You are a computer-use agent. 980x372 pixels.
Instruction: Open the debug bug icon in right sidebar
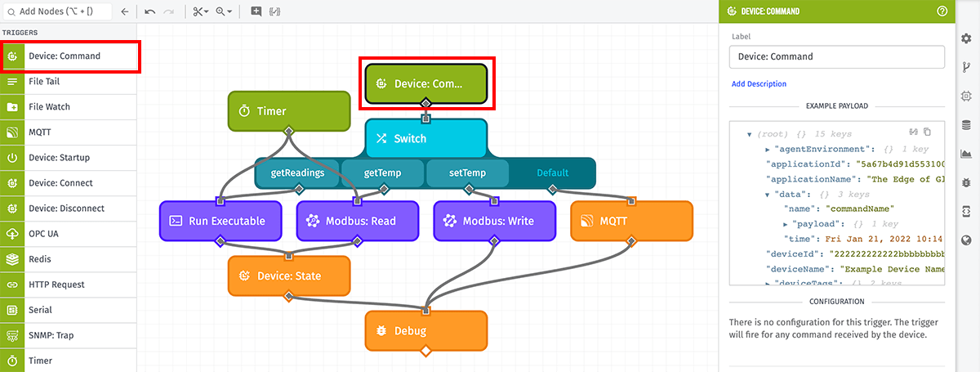click(x=967, y=182)
